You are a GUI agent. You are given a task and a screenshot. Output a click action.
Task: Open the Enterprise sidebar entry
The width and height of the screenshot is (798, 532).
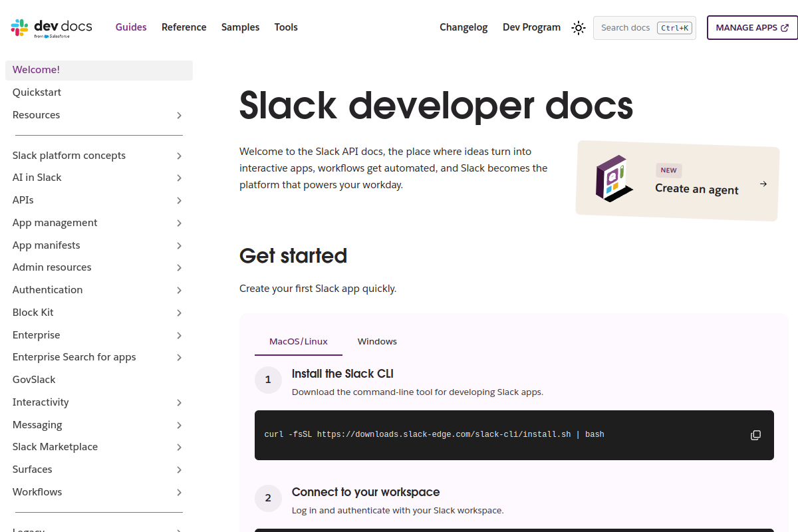[37, 335]
